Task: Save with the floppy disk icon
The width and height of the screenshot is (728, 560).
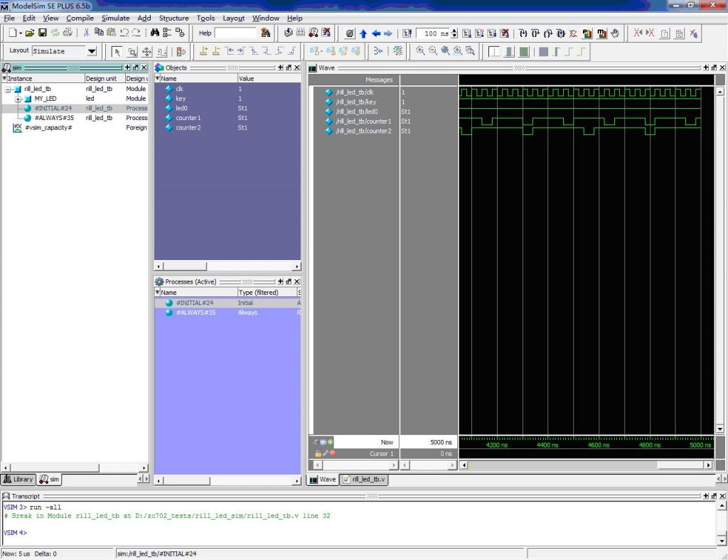Action: (42, 33)
